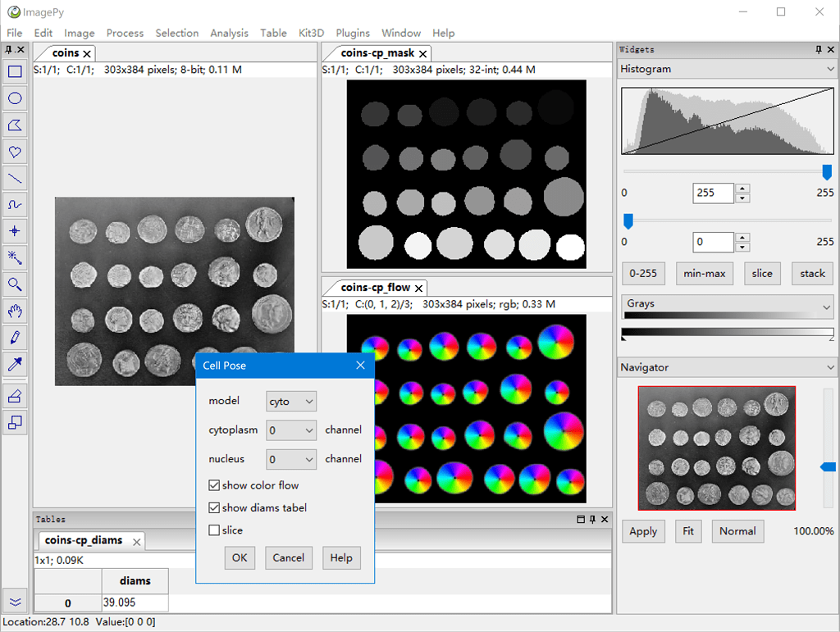Click the min-max histogram button

point(704,273)
